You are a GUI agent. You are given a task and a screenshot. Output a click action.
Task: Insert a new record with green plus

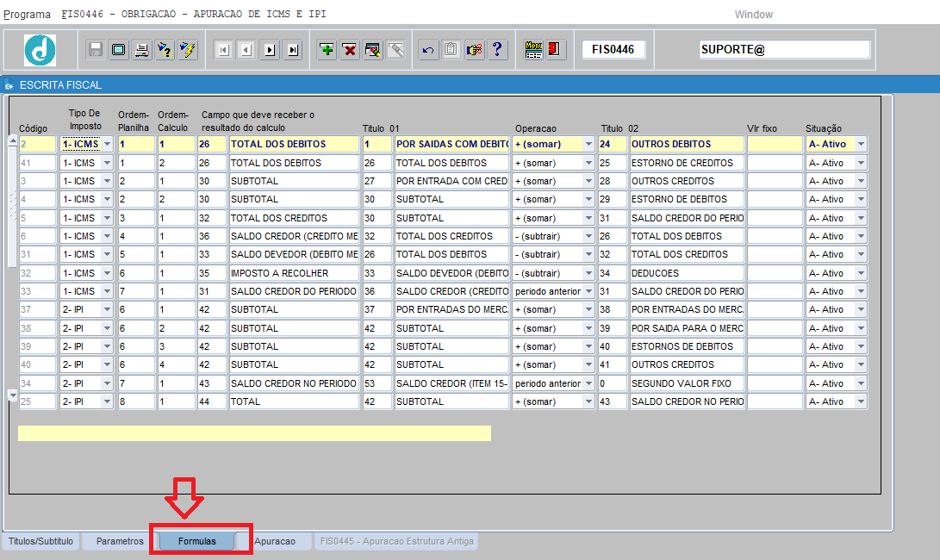pyautogui.click(x=327, y=50)
